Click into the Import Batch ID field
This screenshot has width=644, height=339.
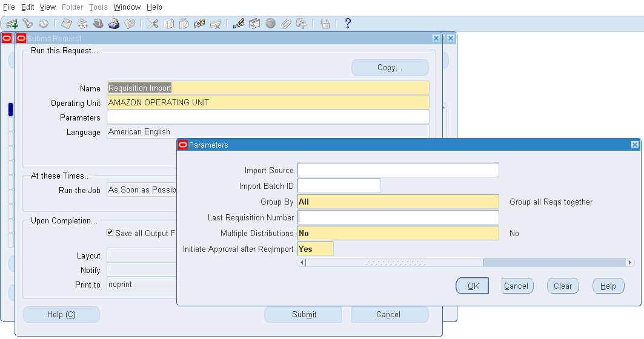pos(339,185)
